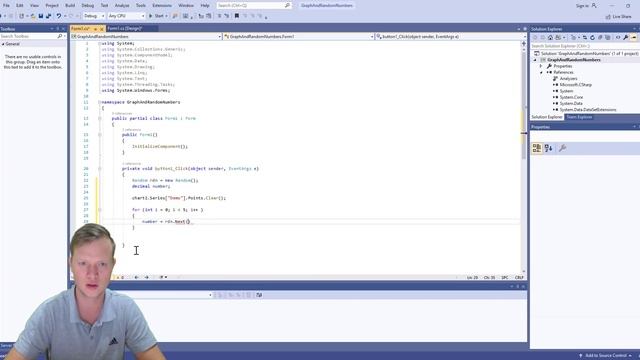Open the Debug menu
The height and width of the screenshot is (360, 640).
click(x=87, y=5)
